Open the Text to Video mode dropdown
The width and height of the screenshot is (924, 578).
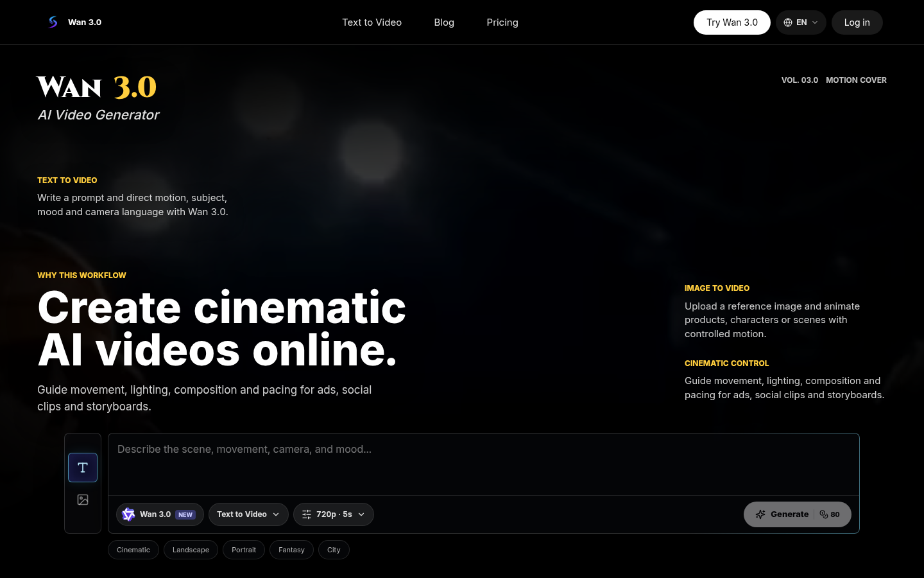pyautogui.click(x=248, y=514)
